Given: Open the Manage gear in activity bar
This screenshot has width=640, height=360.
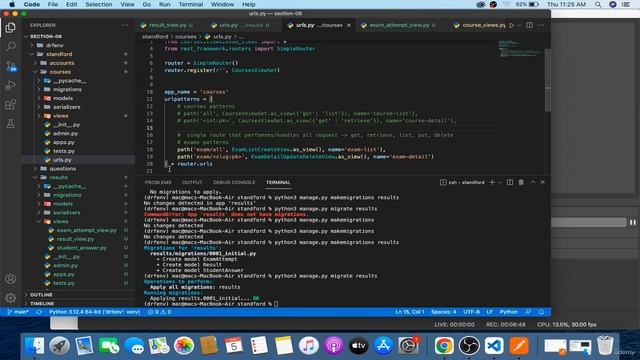Looking at the screenshot, I should [x=11, y=298].
